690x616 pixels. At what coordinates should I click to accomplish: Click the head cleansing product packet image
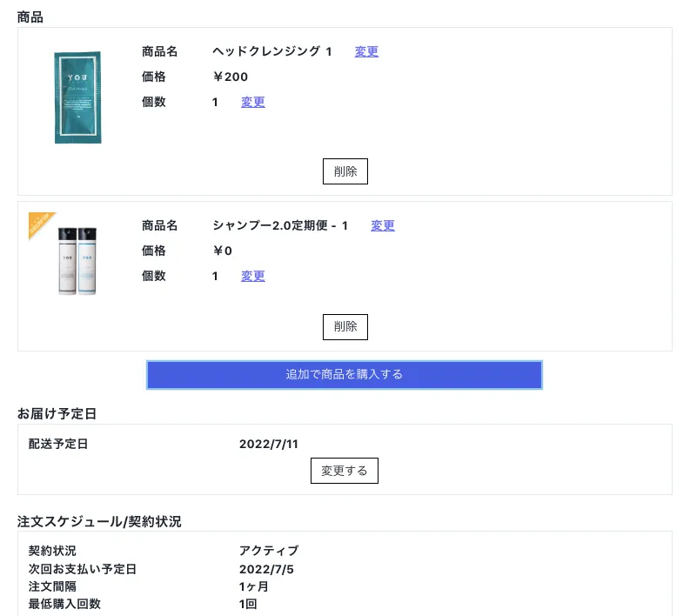tap(77, 97)
